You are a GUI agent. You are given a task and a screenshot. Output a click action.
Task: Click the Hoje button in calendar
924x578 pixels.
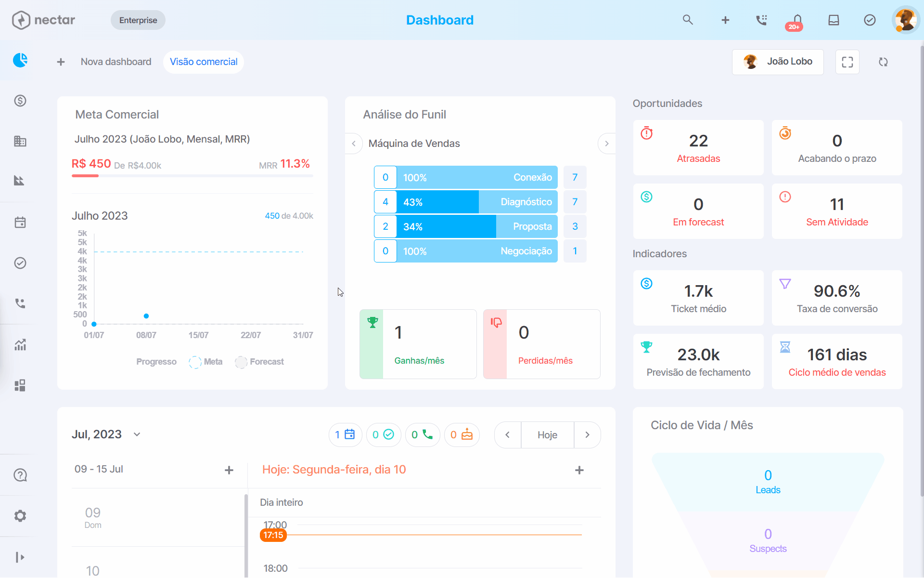(x=547, y=435)
